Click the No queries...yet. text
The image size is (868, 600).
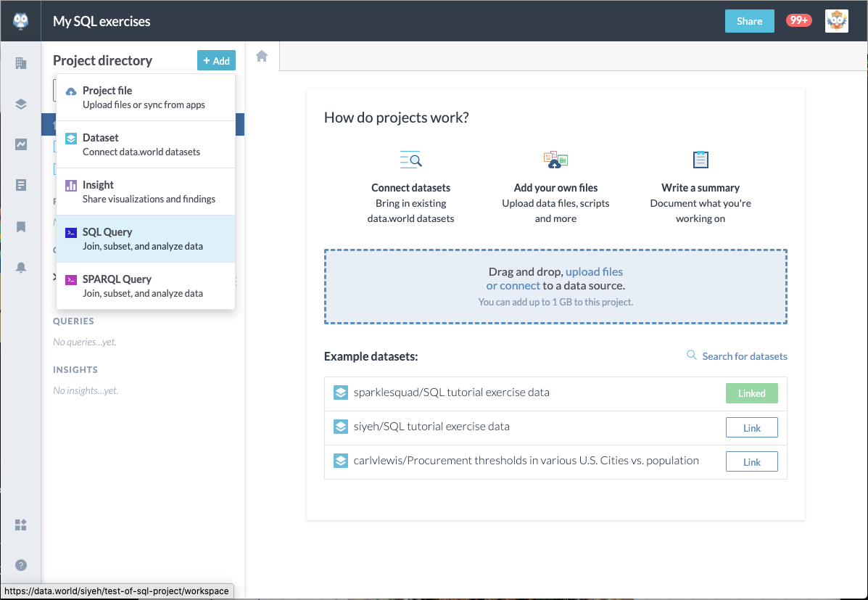(85, 342)
